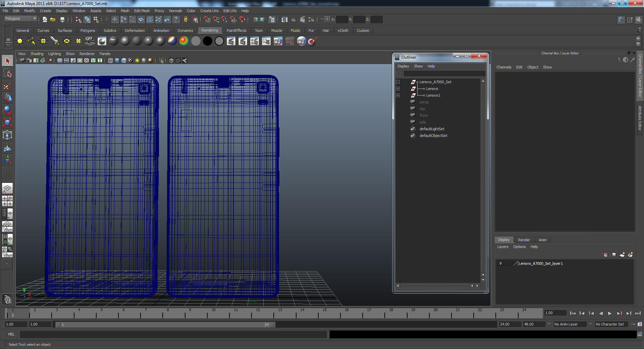This screenshot has width=644, height=349.
Task: Activate the Rotate tool sphere icon
Action: [x=7, y=110]
